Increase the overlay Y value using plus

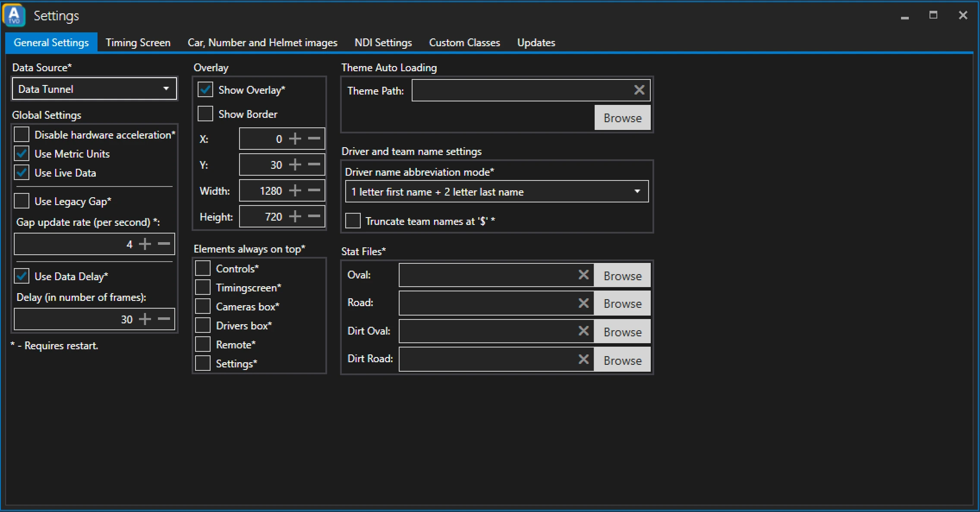[x=295, y=165]
